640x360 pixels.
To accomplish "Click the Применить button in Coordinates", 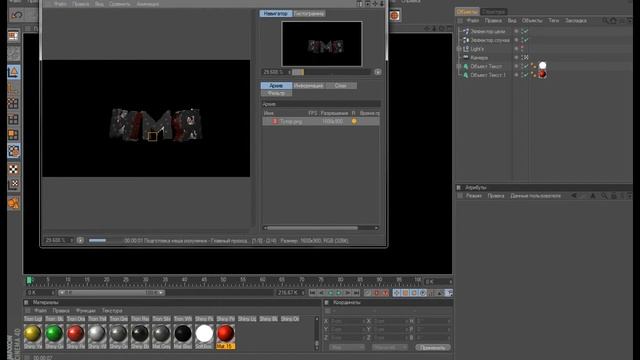I will (433, 348).
